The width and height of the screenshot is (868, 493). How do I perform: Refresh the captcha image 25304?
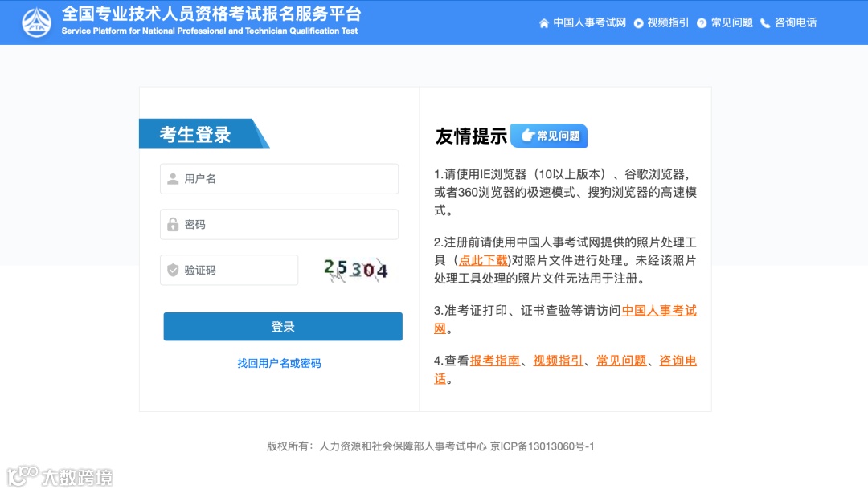point(356,270)
